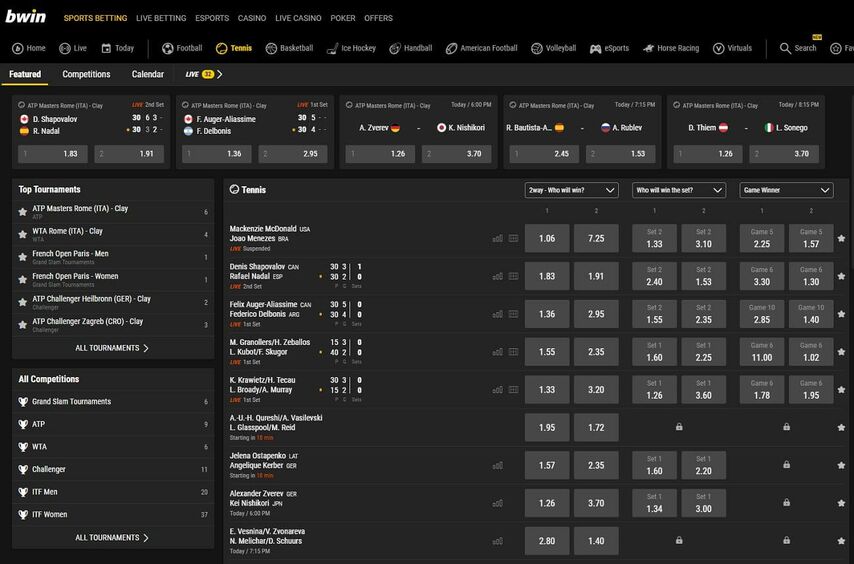Open OFFERS in top menu
854x564 pixels.
[x=379, y=18]
